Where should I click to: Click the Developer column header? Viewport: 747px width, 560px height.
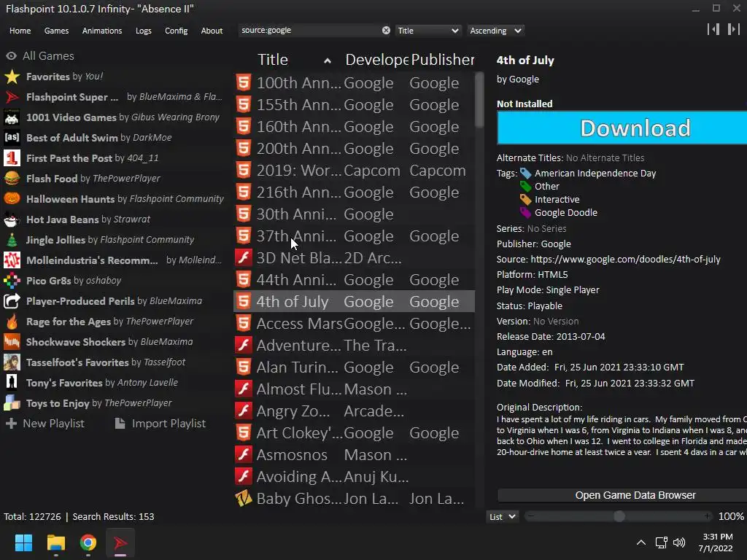(x=376, y=60)
